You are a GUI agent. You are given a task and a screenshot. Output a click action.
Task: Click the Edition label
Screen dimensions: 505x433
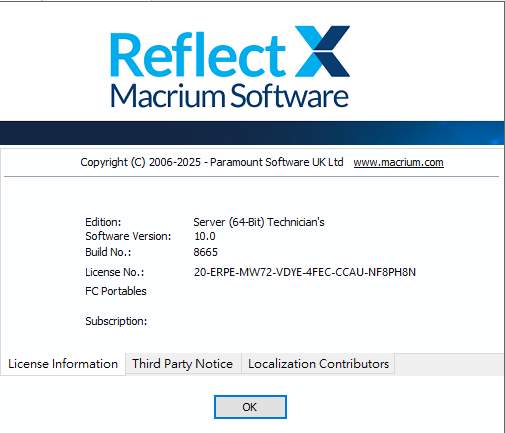point(103,222)
